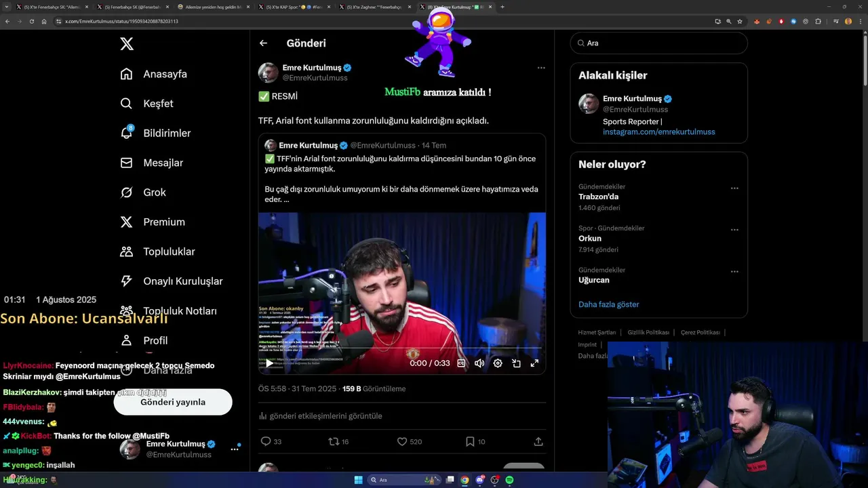Viewport: 868px width, 488px height.
Task: Toggle picture-in-picture on video
Action: [516, 363]
